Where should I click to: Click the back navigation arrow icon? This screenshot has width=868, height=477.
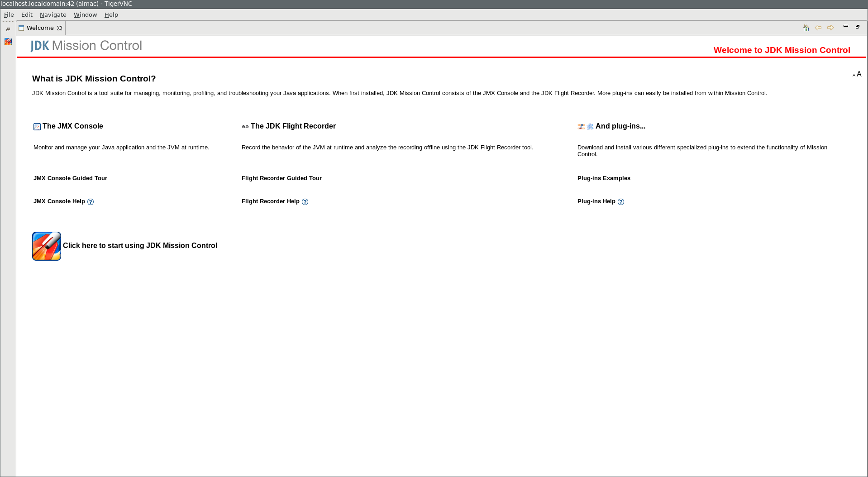click(x=818, y=28)
